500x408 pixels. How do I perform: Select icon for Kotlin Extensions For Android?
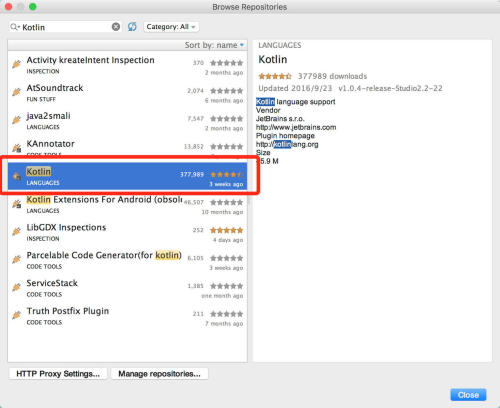(x=17, y=203)
